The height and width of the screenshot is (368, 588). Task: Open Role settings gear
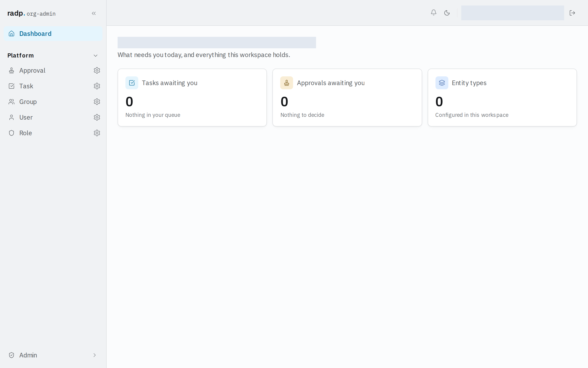tap(97, 133)
